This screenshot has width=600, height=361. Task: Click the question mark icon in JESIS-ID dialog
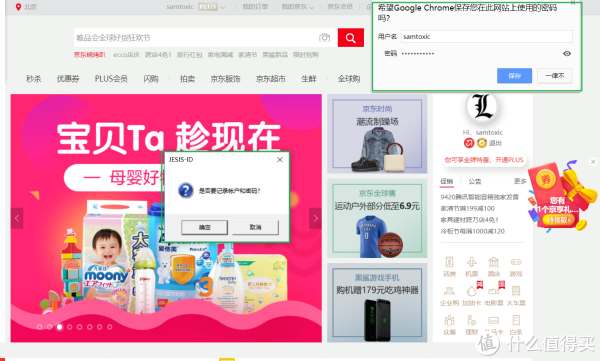click(186, 190)
